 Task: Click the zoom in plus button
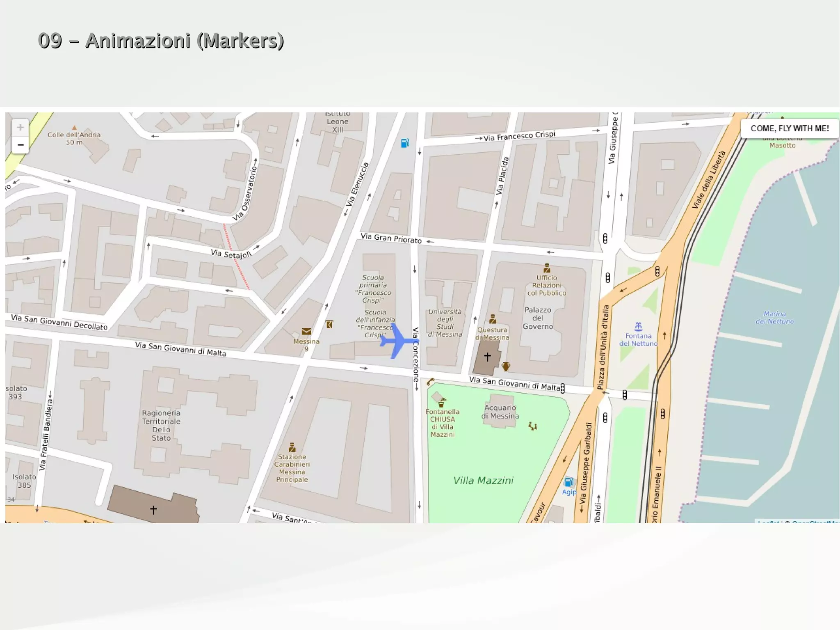20,128
